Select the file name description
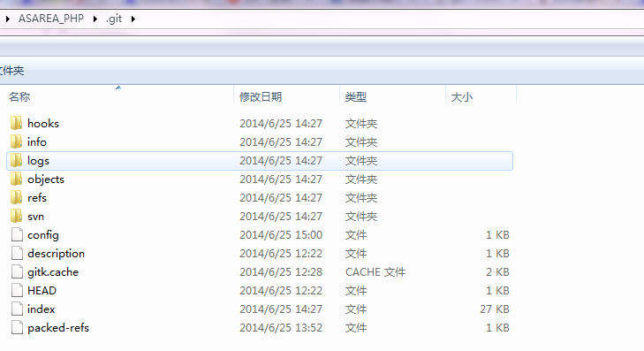This screenshot has width=644, height=351. pos(56,254)
